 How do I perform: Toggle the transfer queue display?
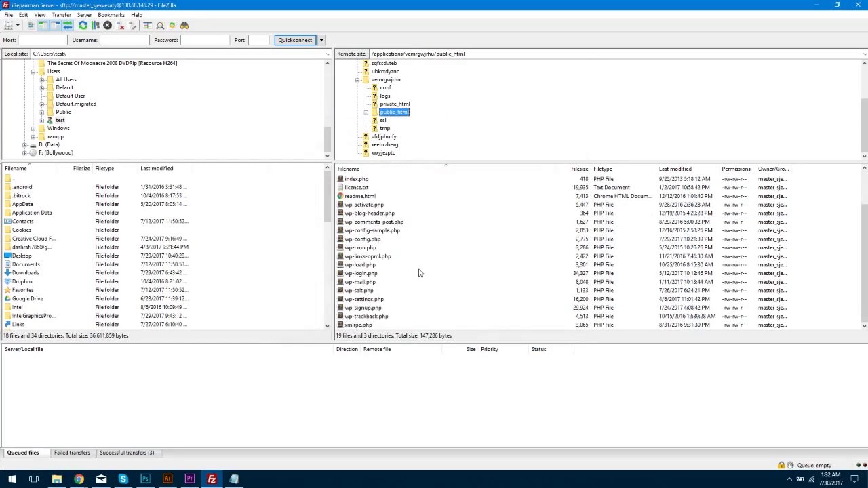(67, 25)
